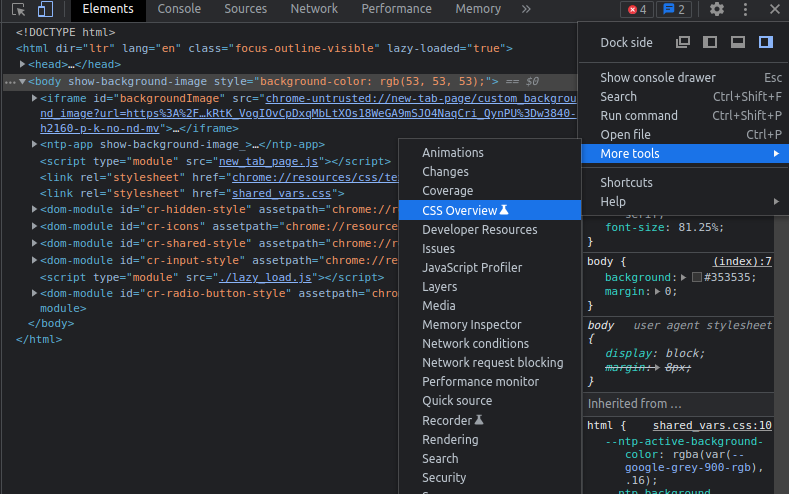Expand cr-radio-button-style dom-module node
This screenshot has width=789, height=494.
tap(34, 293)
